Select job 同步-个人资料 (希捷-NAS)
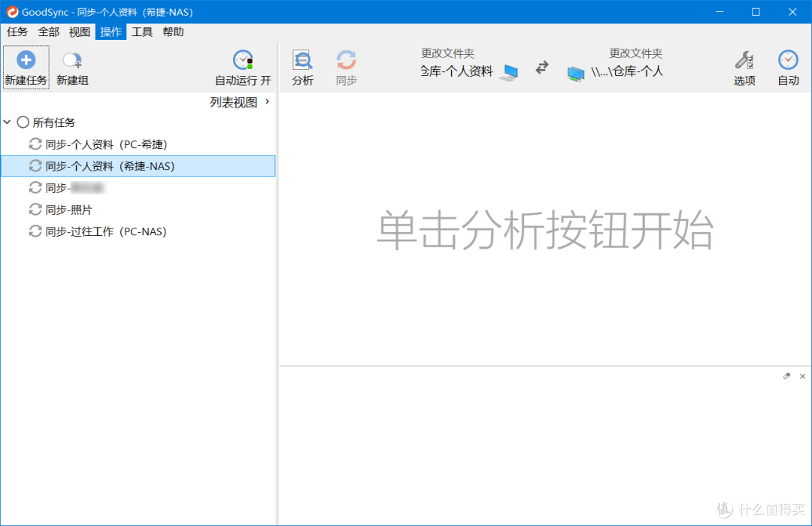Screen dimensions: 812x526 point(138,165)
